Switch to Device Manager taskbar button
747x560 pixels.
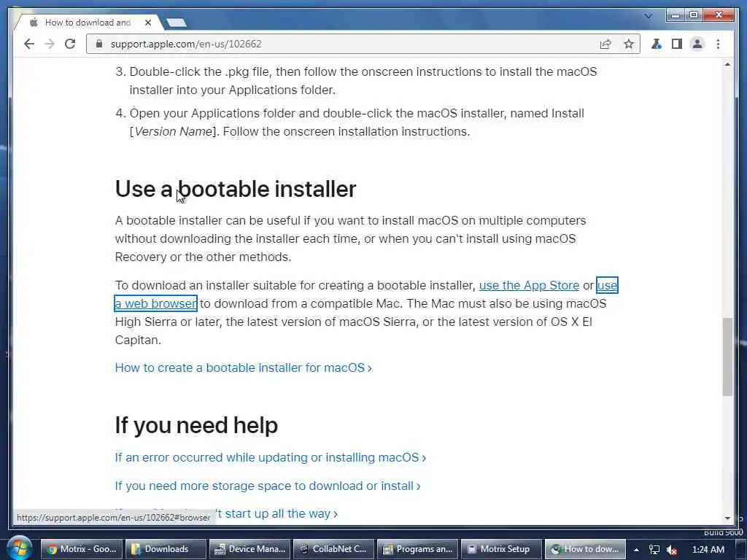point(249,549)
